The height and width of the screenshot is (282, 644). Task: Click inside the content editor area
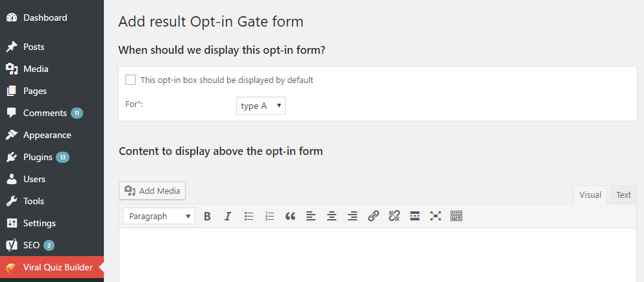pos(377,256)
